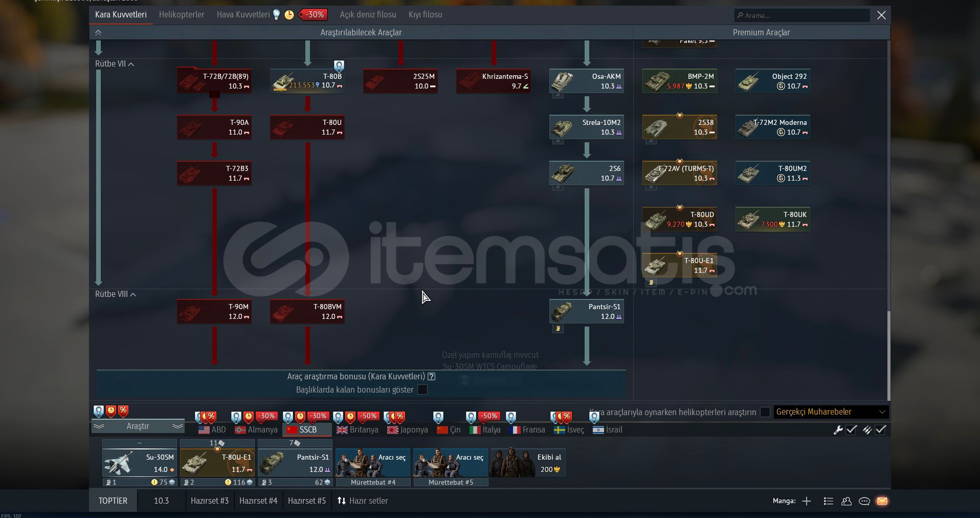Select the 2S6 vehicle card
Screen dimensions: 980x518
(x=587, y=173)
